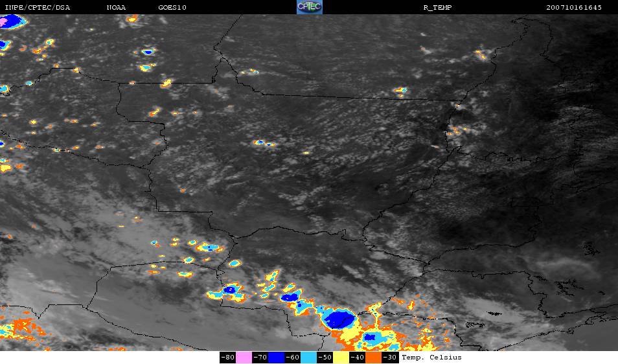Viewport: 618px width, 364px height.
Task: Click the -40 legend value
Action: [x=357, y=358]
